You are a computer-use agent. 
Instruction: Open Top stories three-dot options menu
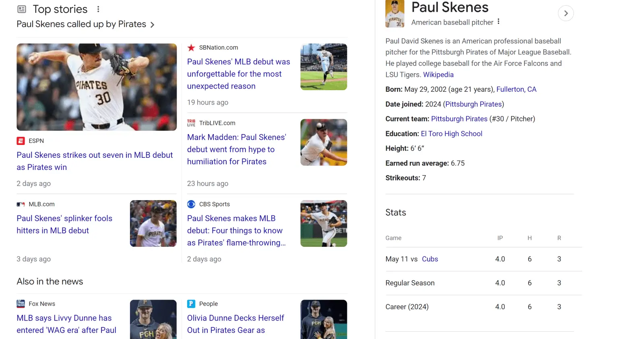click(x=98, y=9)
